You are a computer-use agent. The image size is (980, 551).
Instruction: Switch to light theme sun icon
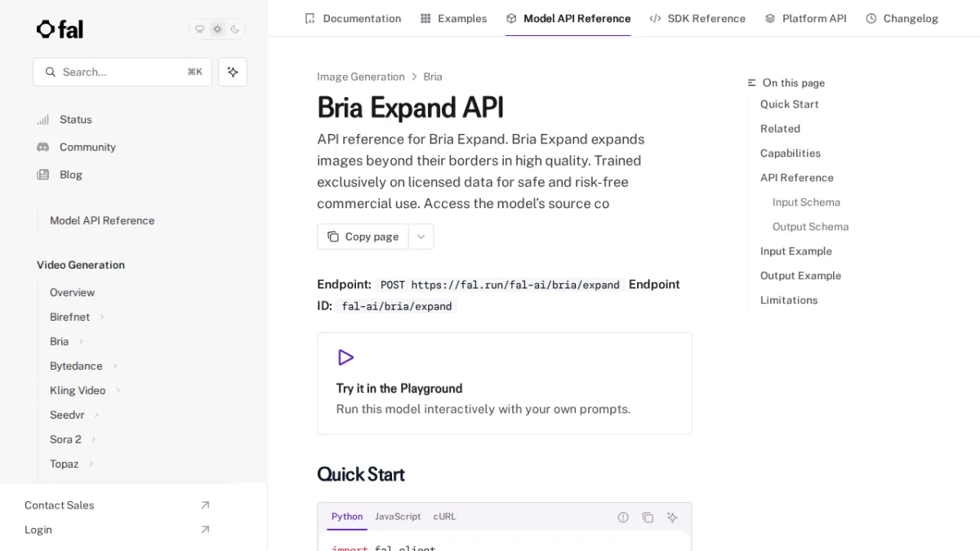pos(217,29)
